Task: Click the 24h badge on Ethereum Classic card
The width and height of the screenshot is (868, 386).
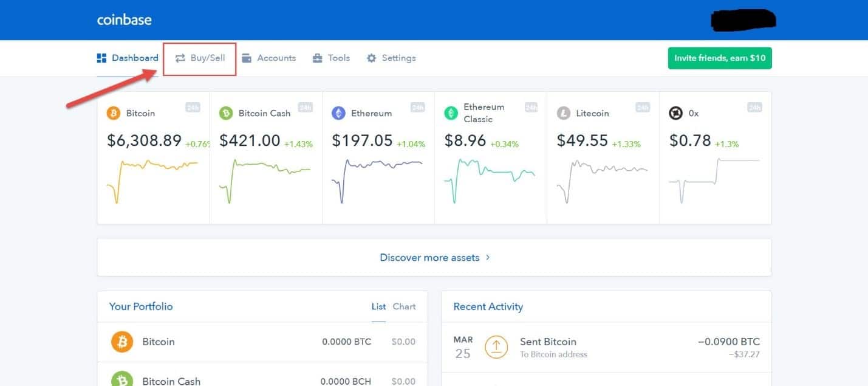Action: pyautogui.click(x=530, y=108)
